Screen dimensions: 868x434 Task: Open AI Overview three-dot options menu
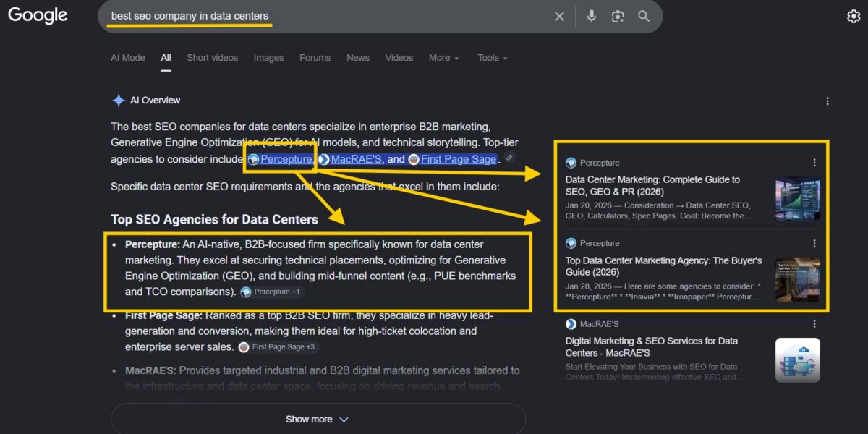coord(827,101)
